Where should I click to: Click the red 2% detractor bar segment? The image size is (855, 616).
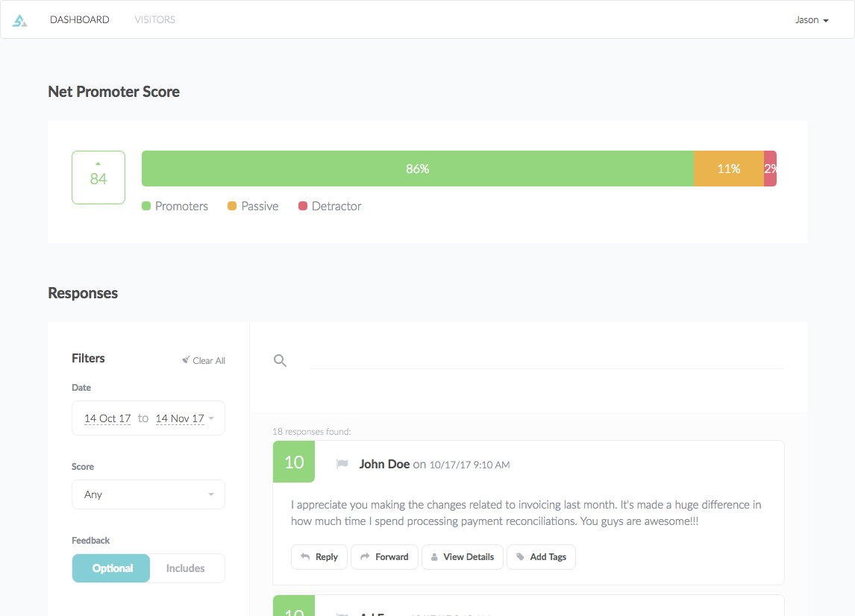[771, 169]
